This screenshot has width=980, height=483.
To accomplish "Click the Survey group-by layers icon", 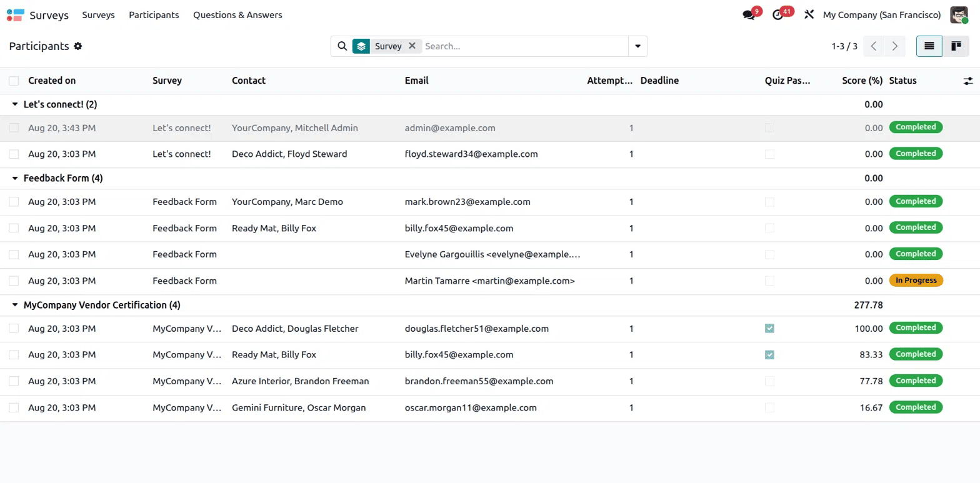I will (x=361, y=46).
